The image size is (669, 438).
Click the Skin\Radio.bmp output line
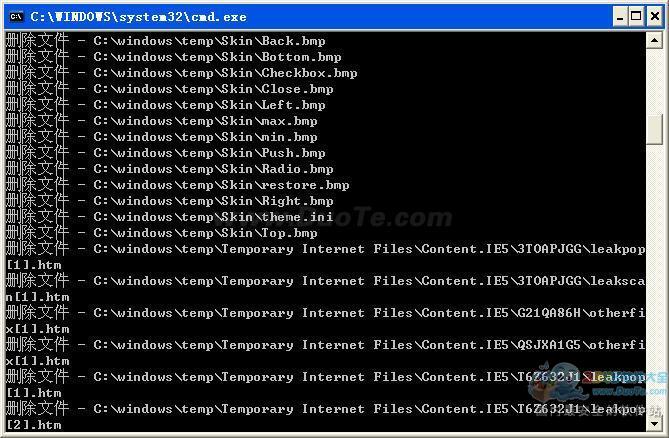169,169
